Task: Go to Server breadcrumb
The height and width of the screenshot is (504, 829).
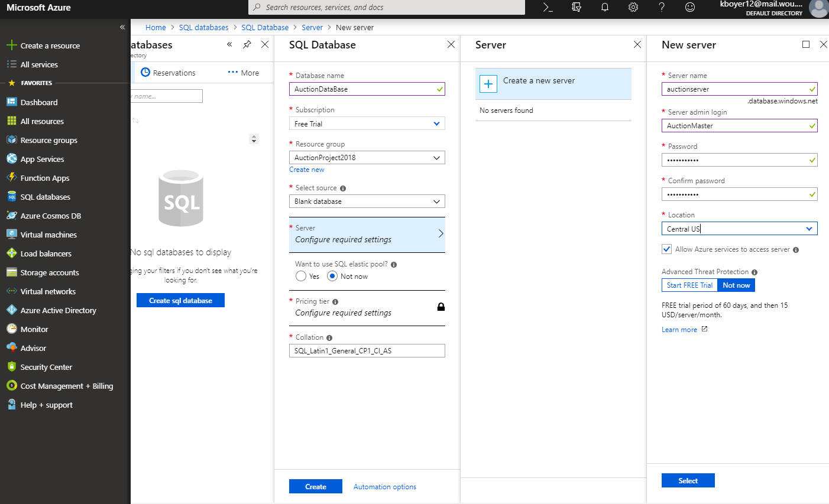Action: tap(312, 27)
